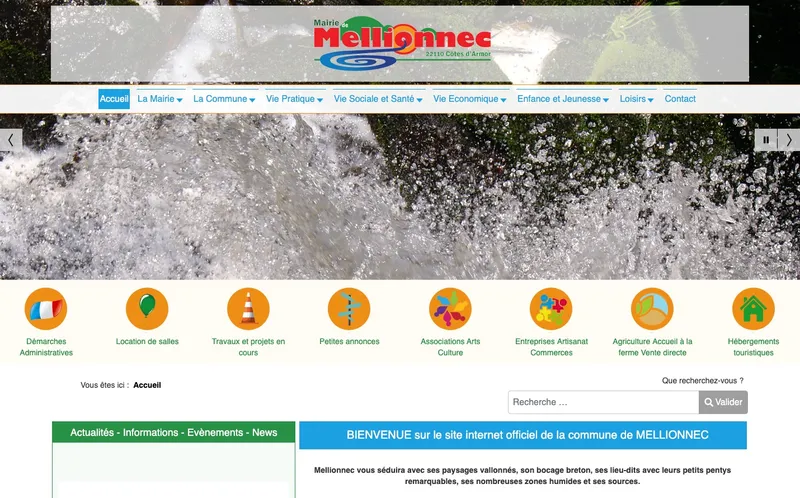
Task: Open the Contact menu item
Action: 680,99
